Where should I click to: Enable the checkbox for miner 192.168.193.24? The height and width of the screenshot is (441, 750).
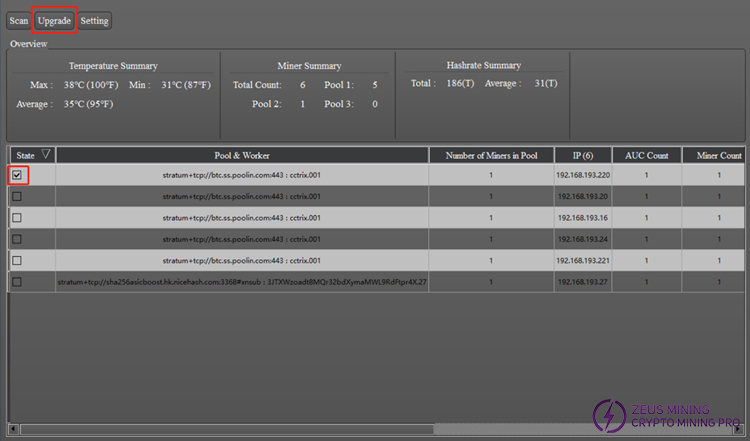point(17,240)
